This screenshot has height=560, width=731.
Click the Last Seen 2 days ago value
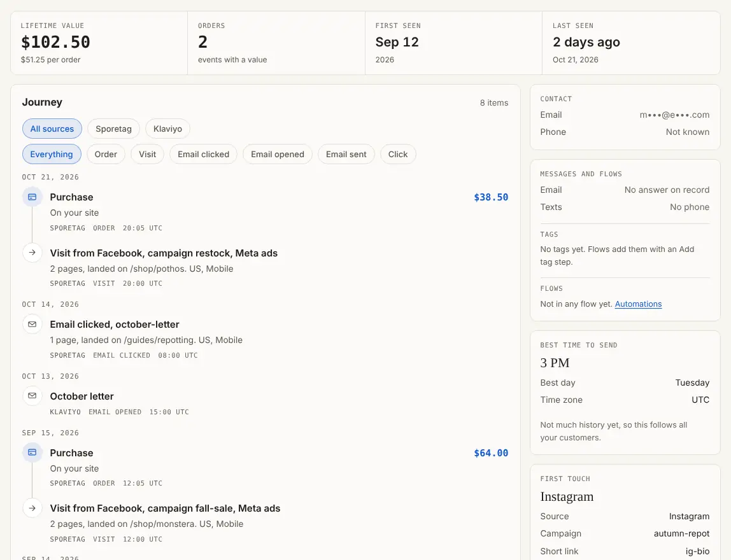click(x=586, y=42)
